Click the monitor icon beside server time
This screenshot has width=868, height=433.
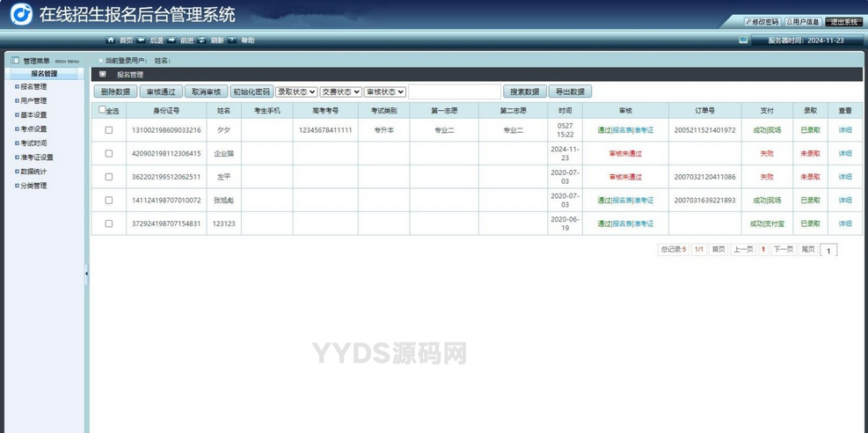coord(743,40)
